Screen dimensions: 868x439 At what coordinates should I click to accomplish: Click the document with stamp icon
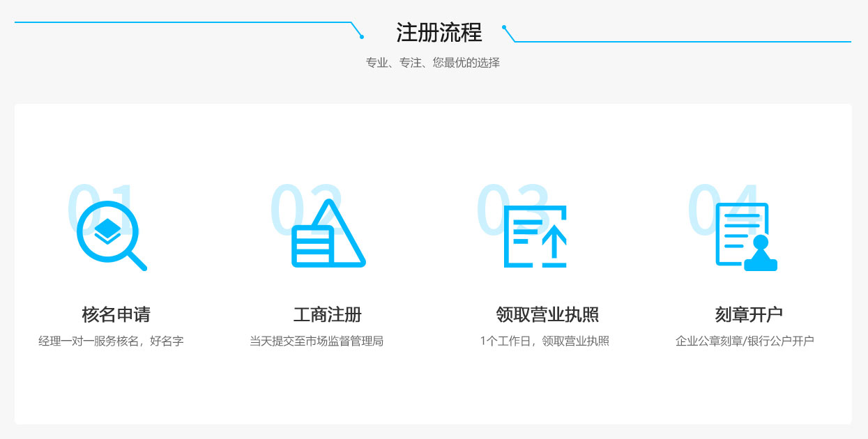[x=745, y=237]
